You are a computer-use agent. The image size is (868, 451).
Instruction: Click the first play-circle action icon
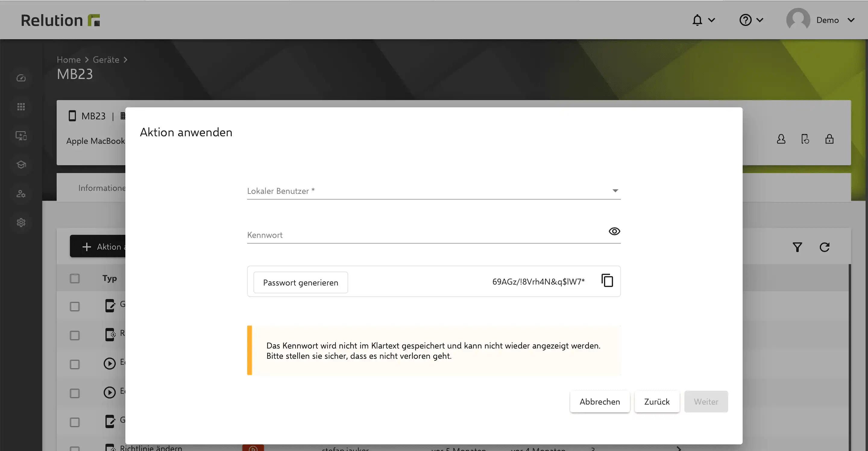(109, 364)
